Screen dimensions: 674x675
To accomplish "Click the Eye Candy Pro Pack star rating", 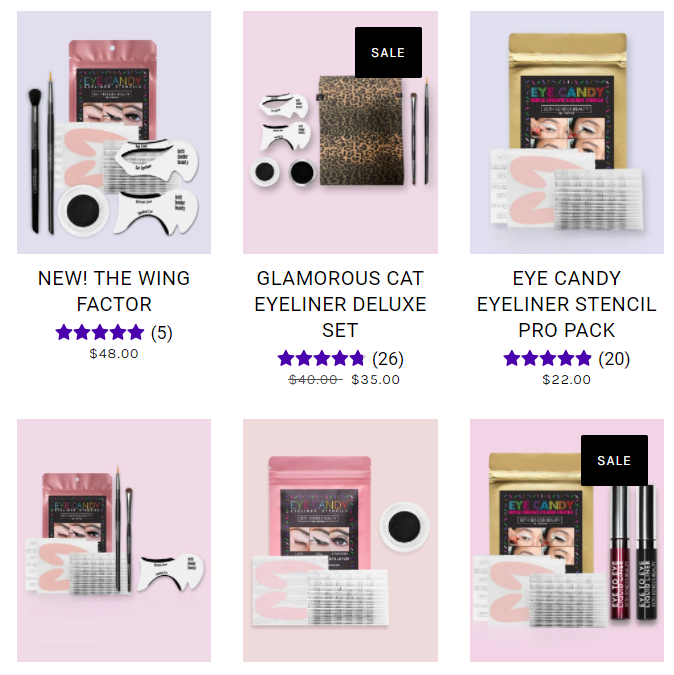I will 547,359.
